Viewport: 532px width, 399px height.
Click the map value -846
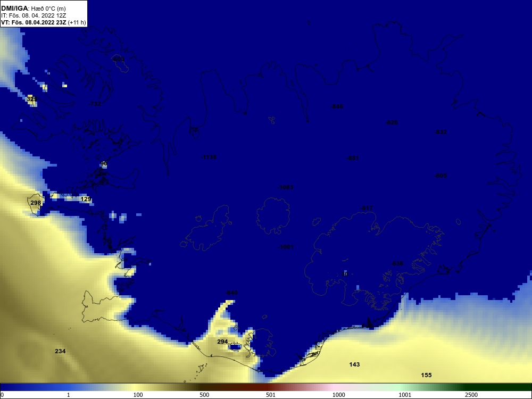(337, 106)
